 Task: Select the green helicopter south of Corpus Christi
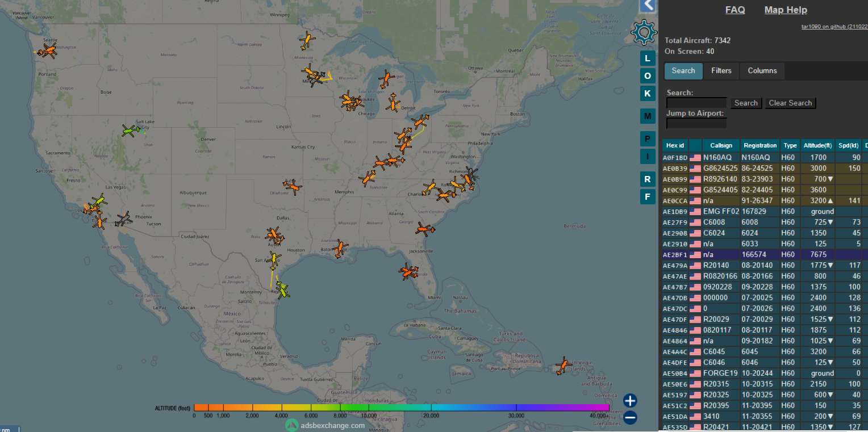[282, 290]
